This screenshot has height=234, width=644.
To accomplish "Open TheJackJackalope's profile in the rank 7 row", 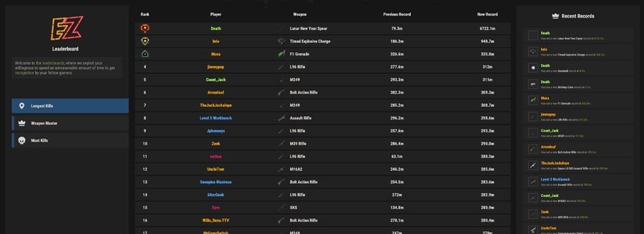I will [216, 105].
